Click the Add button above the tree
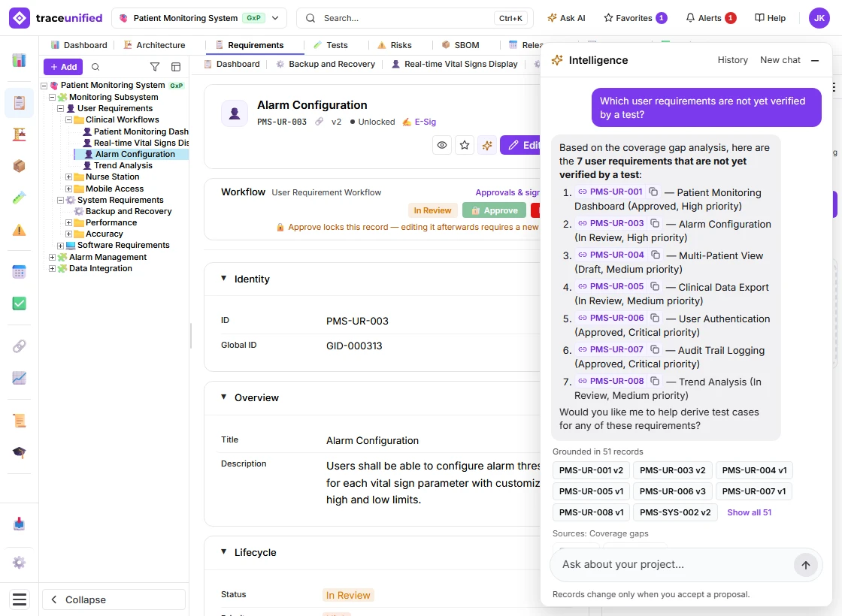Image resolution: width=842 pixels, height=616 pixels. point(63,67)
